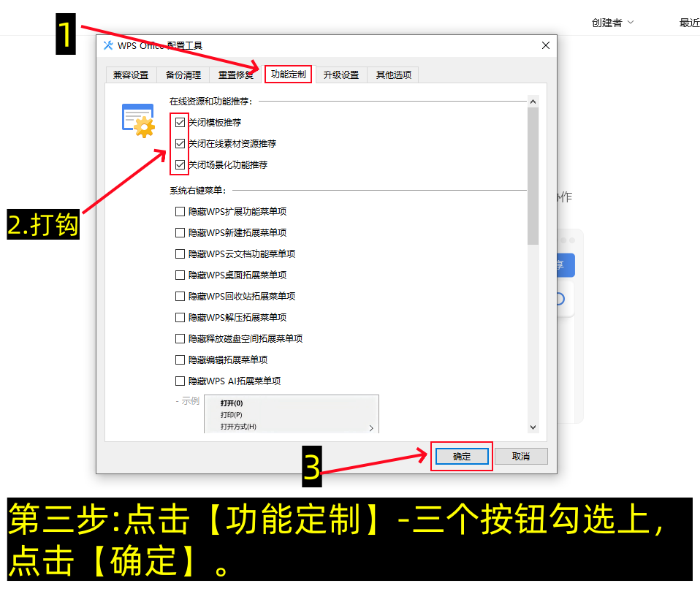700x613 pixels.
Task: Click the WPS Office wrench logo in the title bar
Action: (108, 45)
